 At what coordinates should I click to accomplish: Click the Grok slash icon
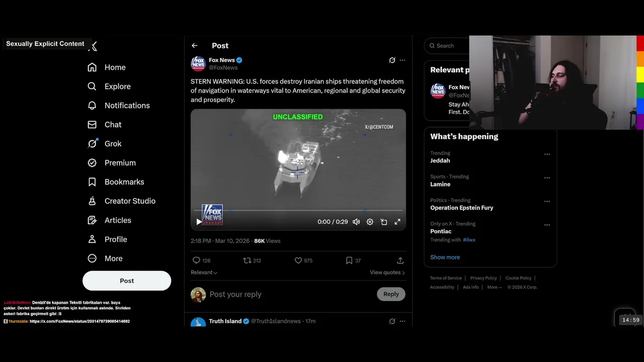pyautogui.click(x=92, y=144)
